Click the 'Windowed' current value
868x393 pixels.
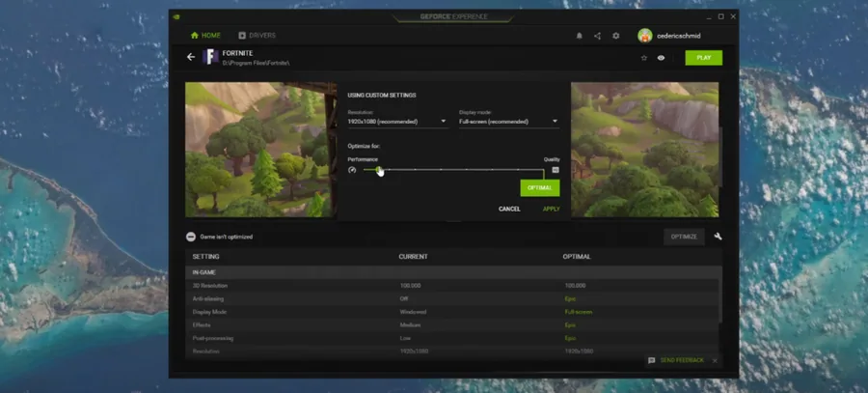point(413,312)
